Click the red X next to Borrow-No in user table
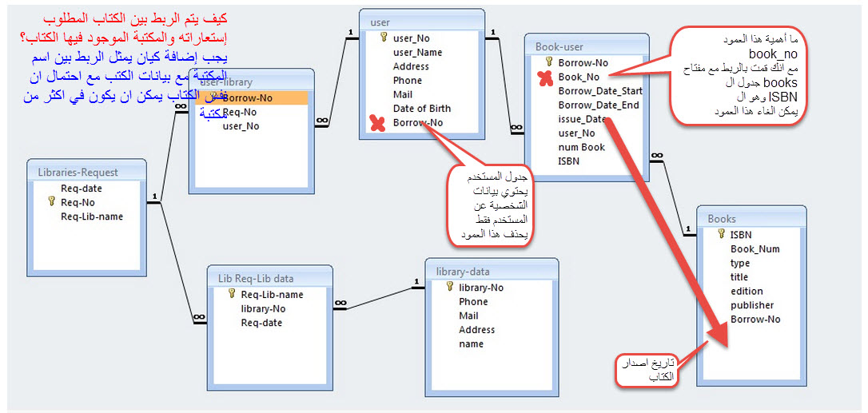Image resolution: width=868 pixels, height=413 pixels. coord(378,123)
